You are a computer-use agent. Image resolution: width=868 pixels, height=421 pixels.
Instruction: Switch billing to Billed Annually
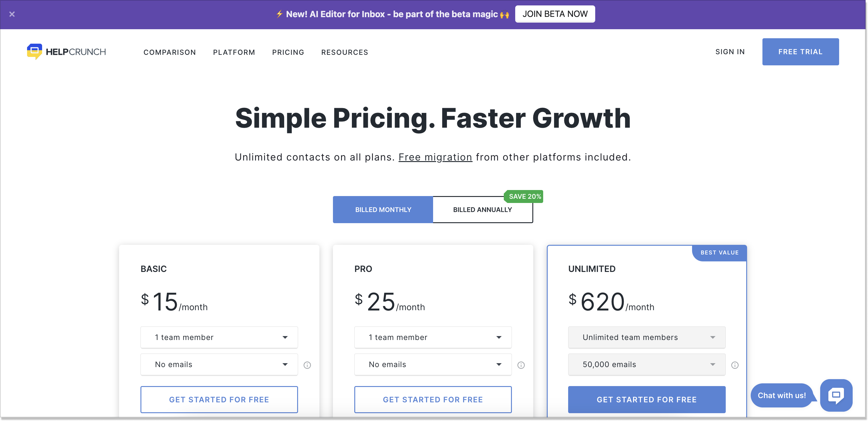[482, 210]
